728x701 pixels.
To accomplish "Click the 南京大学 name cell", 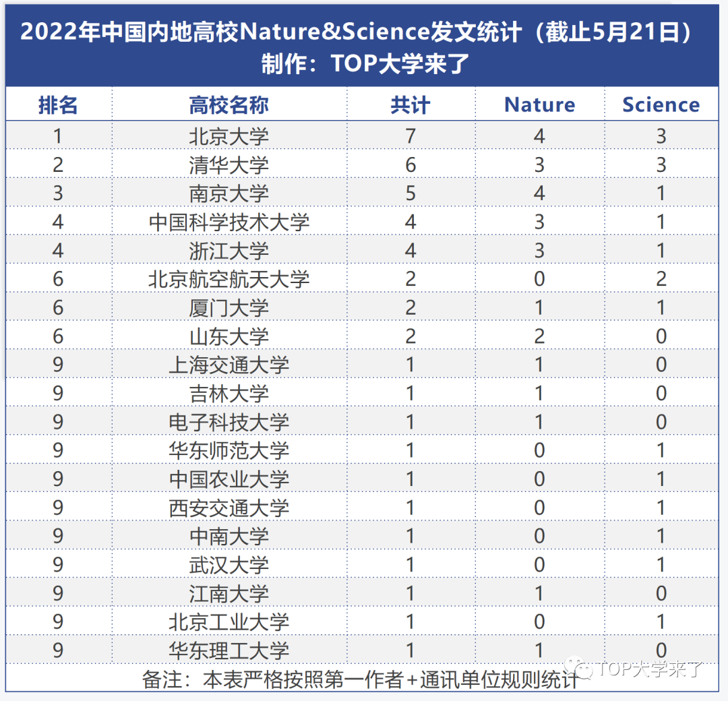I will [x=229, y=193].
